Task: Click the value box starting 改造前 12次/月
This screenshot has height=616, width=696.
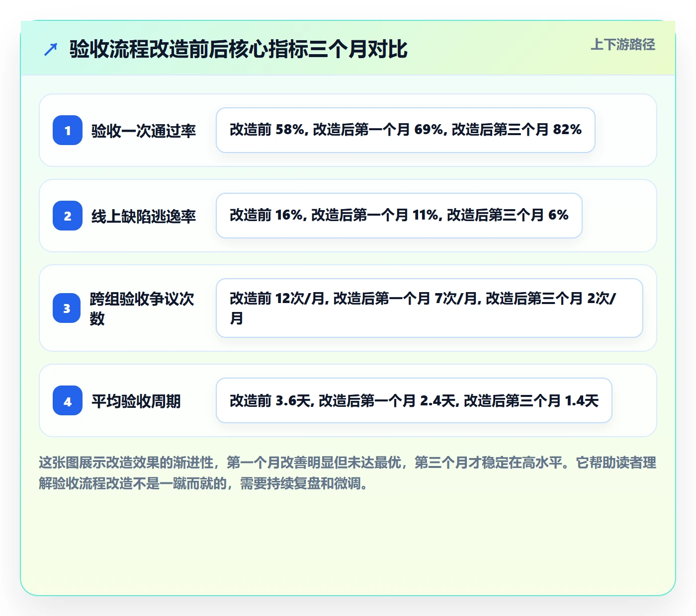Action: (x=430, y=308)
